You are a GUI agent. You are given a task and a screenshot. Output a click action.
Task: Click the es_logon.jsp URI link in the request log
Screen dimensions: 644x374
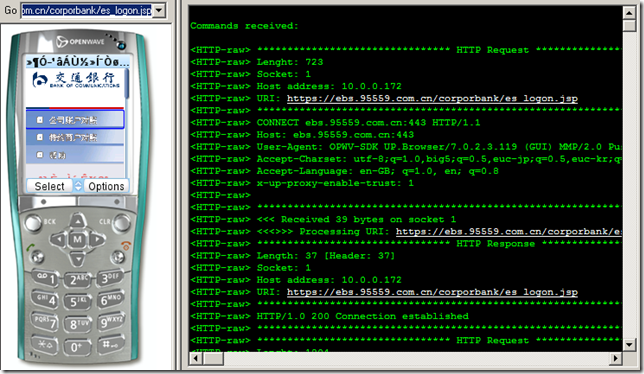[x=432, y=99]
